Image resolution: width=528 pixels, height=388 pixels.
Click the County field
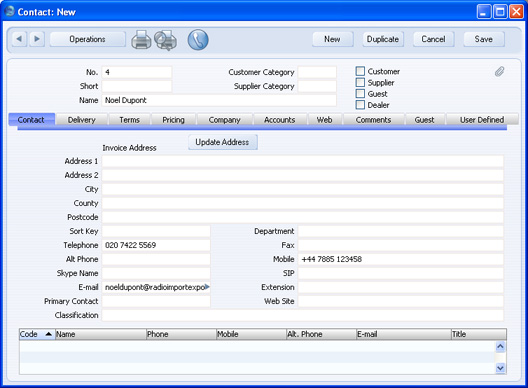point(303,203)
